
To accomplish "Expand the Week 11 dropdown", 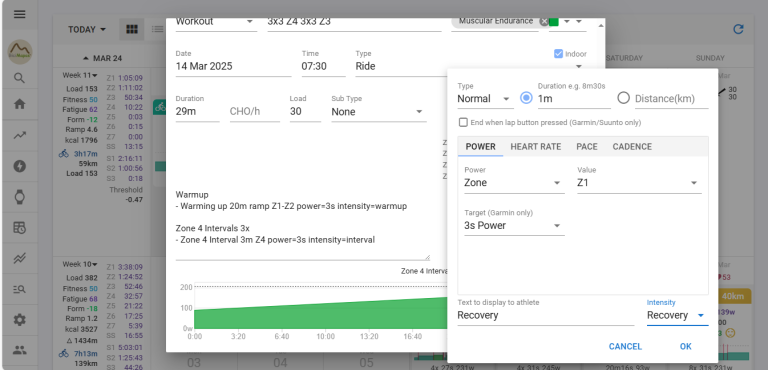I will coord(80,75).
